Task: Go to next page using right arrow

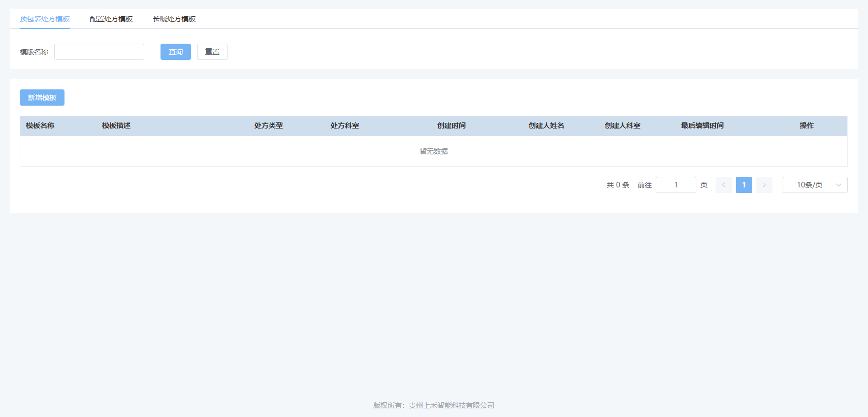Action: pyautogui.click(x=764, y=185)
